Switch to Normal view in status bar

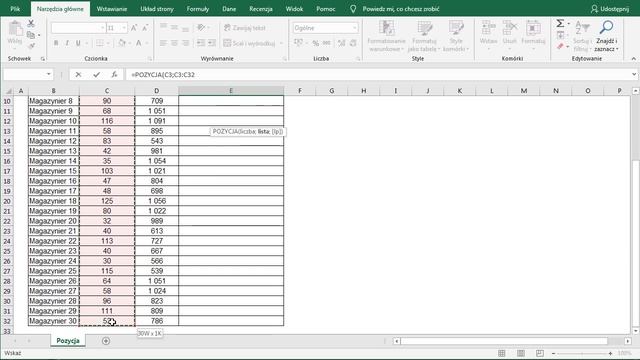(502, 353)
